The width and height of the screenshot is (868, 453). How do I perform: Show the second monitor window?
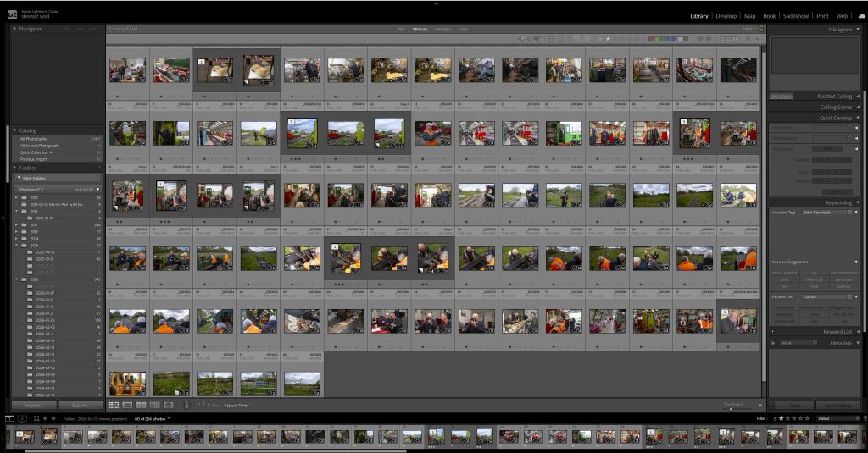(22, 418)
